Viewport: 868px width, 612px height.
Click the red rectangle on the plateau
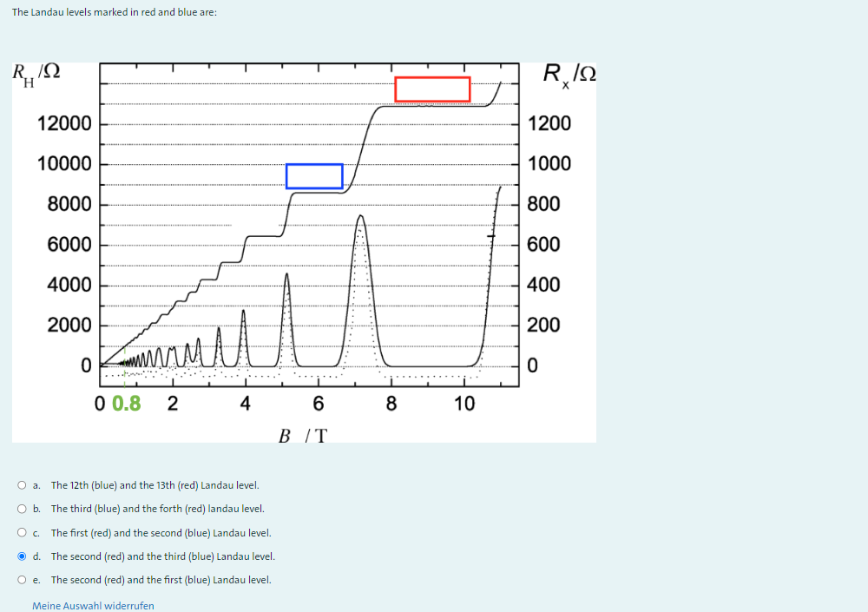point(432,89)
